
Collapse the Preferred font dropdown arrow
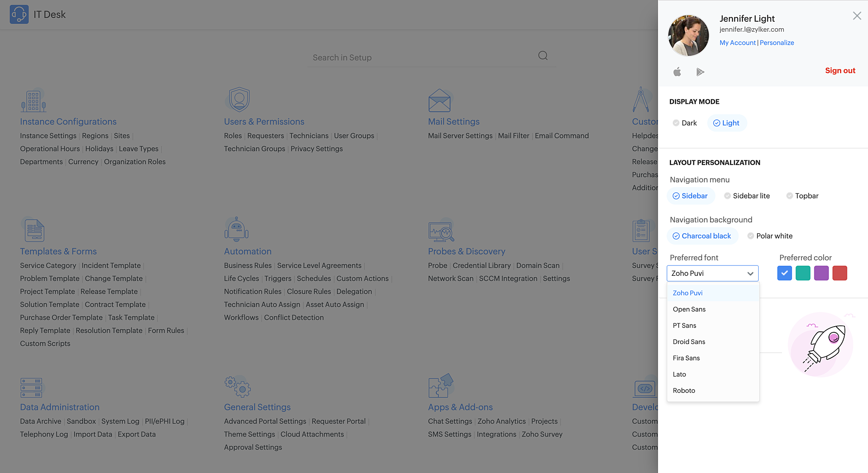coord(750,274)
